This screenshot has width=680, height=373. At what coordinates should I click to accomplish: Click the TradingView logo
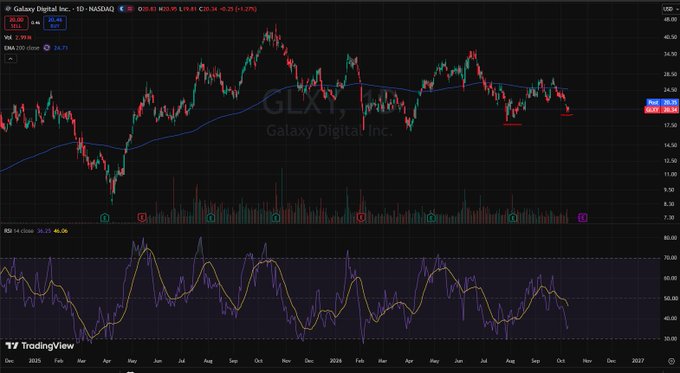coord(40,346)
